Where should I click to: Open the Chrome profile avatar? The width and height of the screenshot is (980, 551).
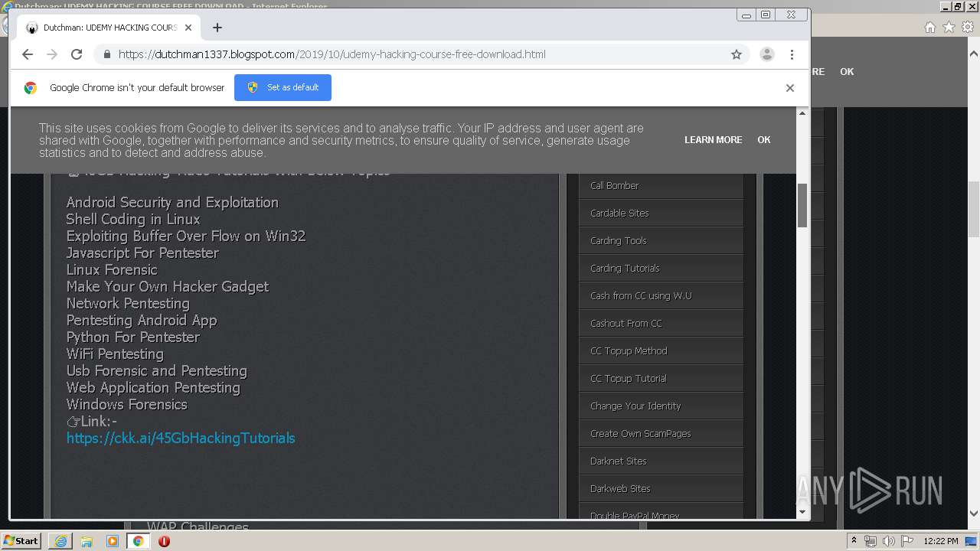click(766, 54)
